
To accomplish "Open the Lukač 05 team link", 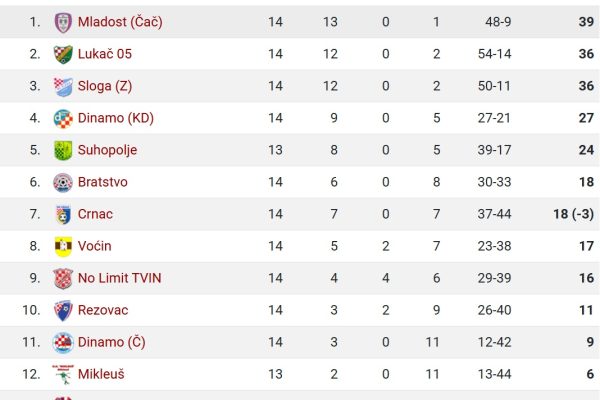I will [105, 54].
